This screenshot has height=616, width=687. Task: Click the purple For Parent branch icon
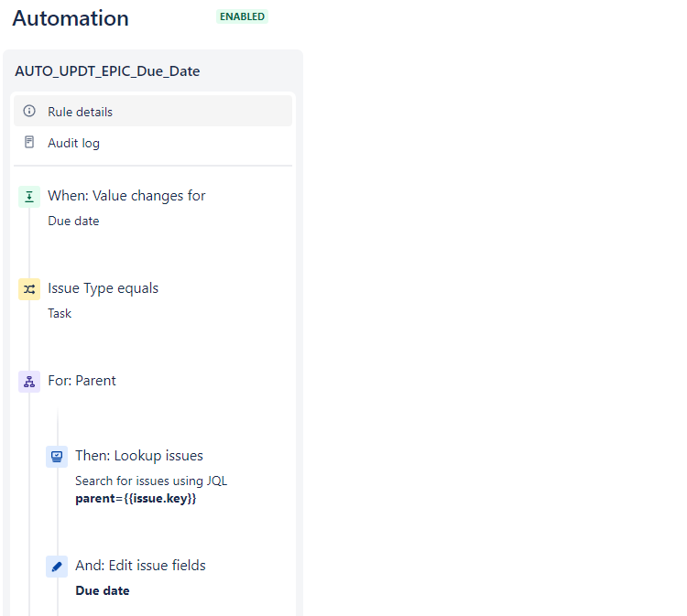29,382
